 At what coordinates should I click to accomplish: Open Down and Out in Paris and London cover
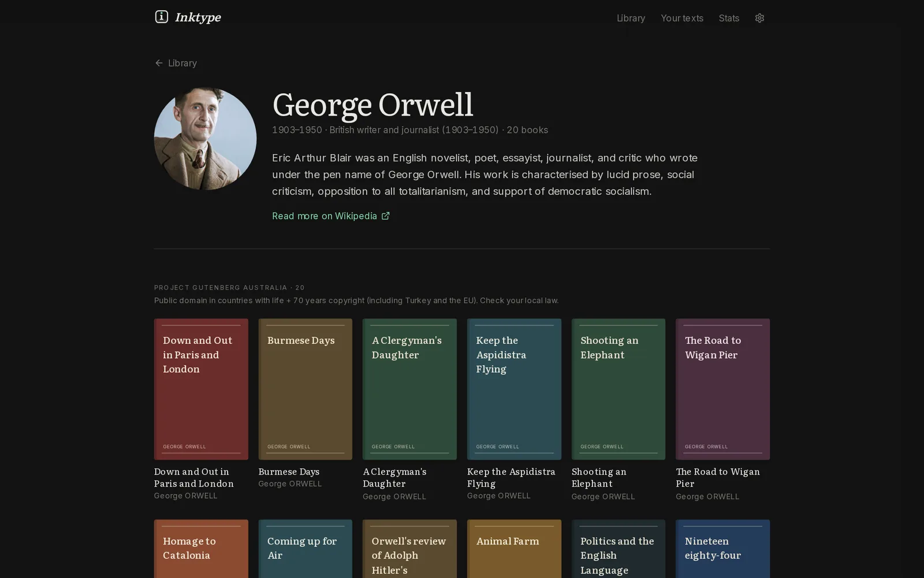[x=201, y=389]
